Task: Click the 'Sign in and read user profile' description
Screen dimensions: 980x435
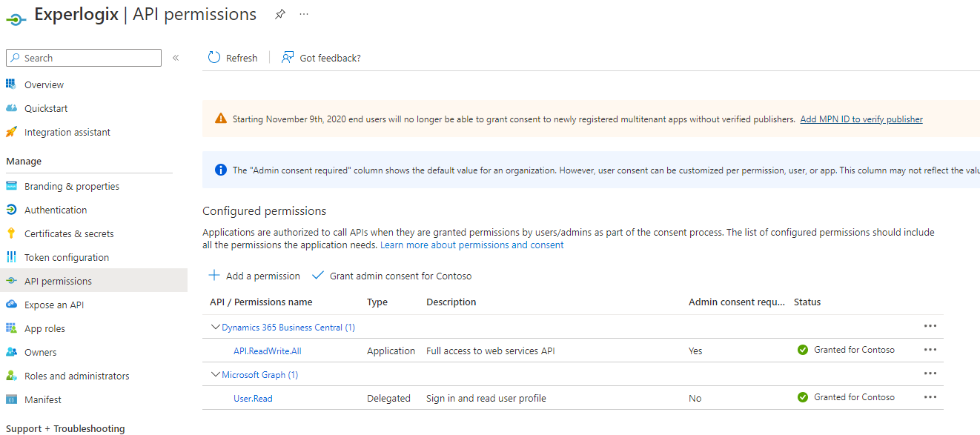Action: pyautogui.click(x=486, y=398)
